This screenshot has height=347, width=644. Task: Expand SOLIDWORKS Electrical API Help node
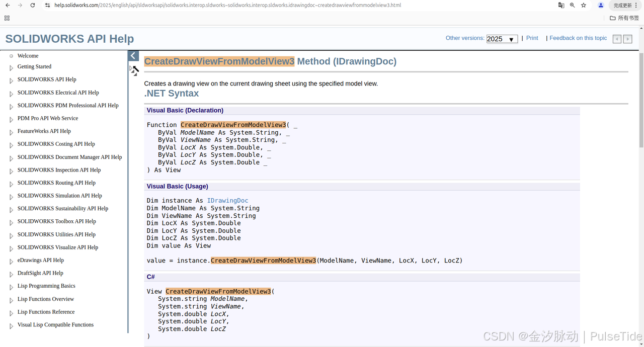(11, 94)
